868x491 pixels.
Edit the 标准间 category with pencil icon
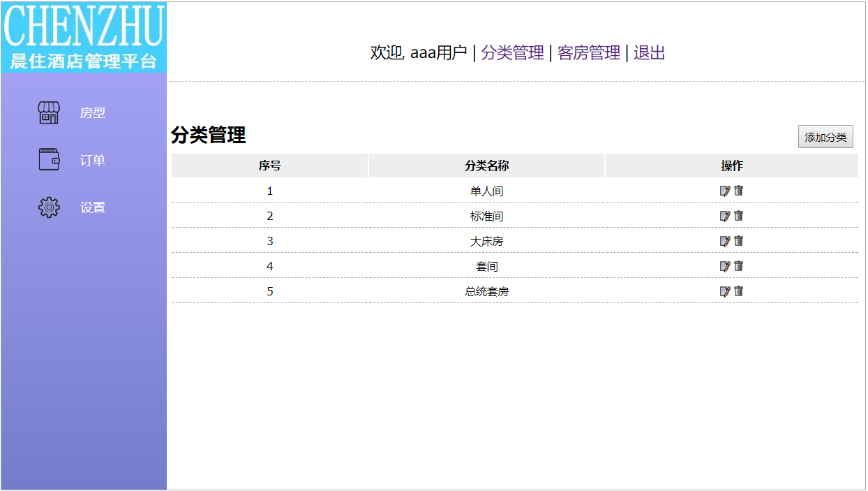point(725,216)
